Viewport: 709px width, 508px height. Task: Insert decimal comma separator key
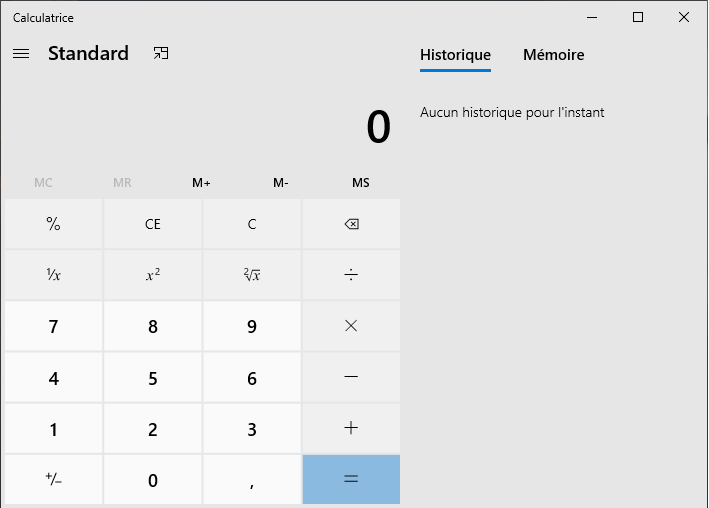pyautogui.click(x=252, y=479)
